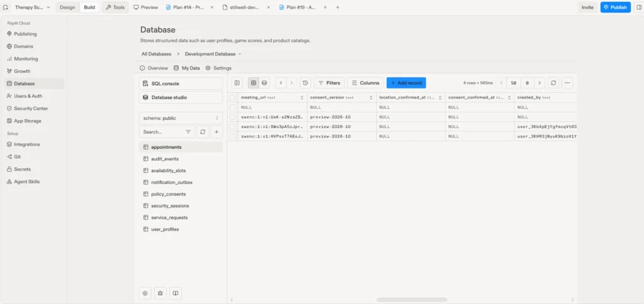Open the Therapy Sc... project dropdown

(33, 8)
